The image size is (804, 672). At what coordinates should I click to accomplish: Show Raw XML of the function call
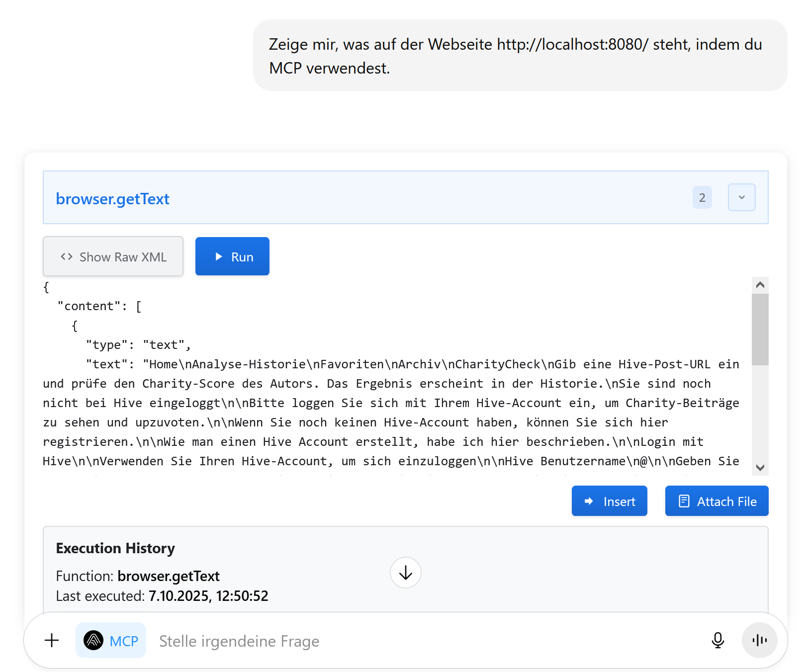coord(113,256)
